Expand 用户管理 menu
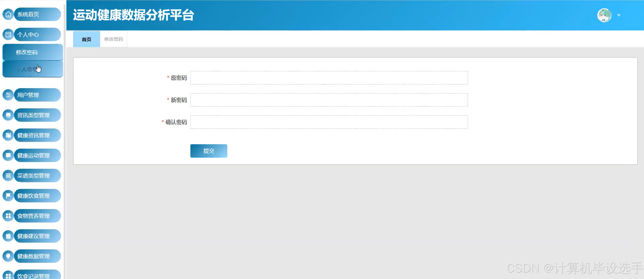Viewport: 644px width, 279px height. click(x=37, y=95)
